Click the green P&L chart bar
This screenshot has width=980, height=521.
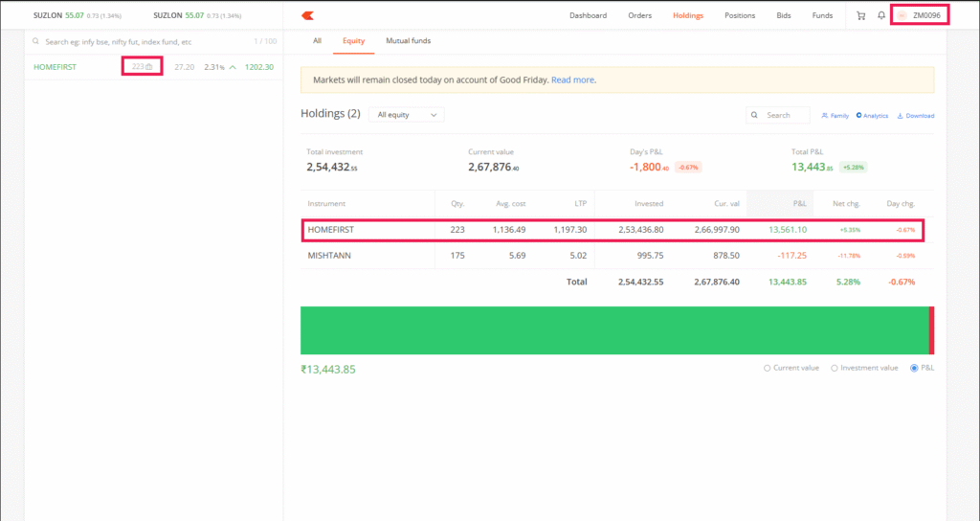(615, 330)
